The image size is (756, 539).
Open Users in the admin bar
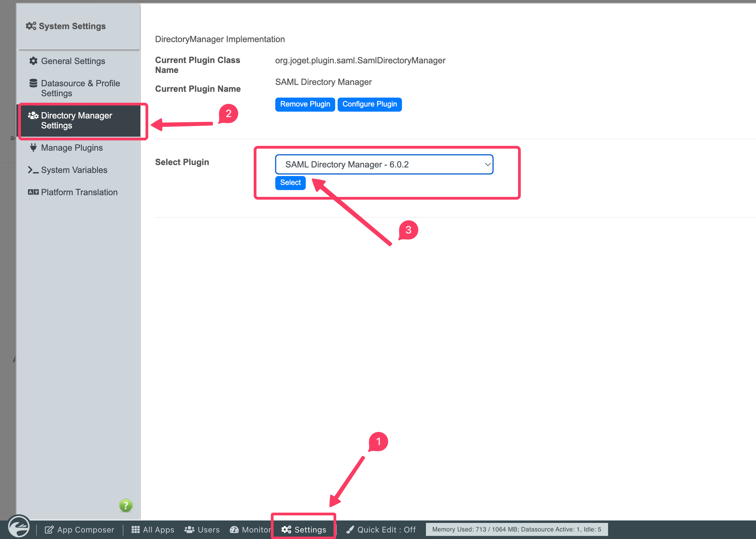(x=202, y=530)
